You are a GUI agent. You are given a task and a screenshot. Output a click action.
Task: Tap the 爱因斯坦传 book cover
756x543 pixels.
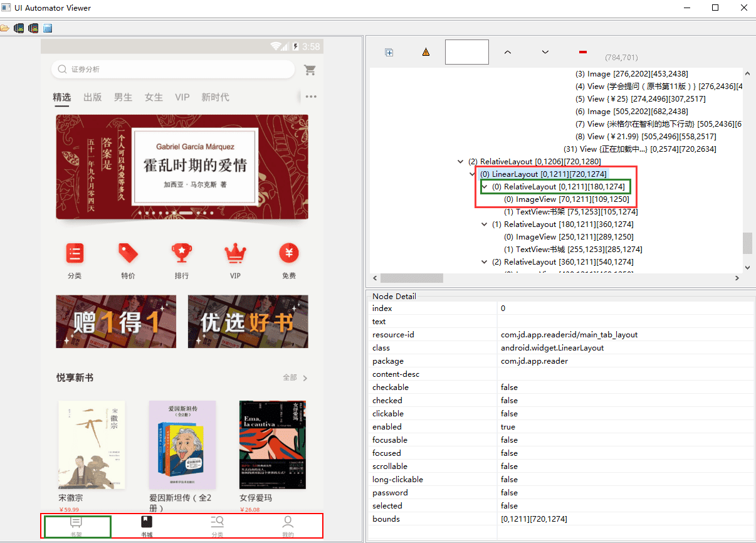pos(182,445)
